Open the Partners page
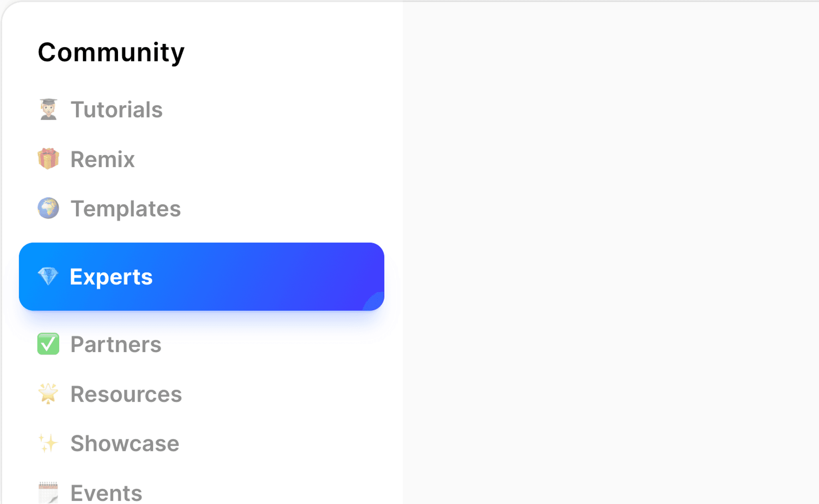The width and height of the screenshot is (819, 504). click(x=115, y=344)
